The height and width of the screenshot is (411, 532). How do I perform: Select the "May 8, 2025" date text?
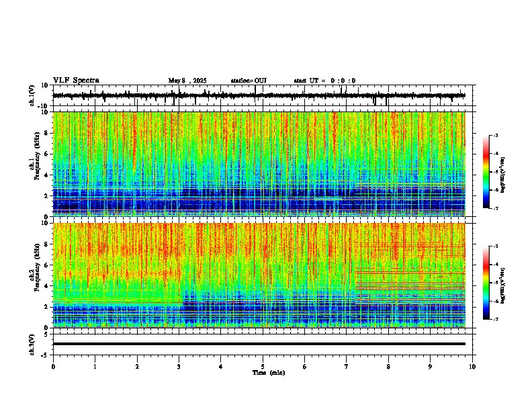click(x=187, y=81)
